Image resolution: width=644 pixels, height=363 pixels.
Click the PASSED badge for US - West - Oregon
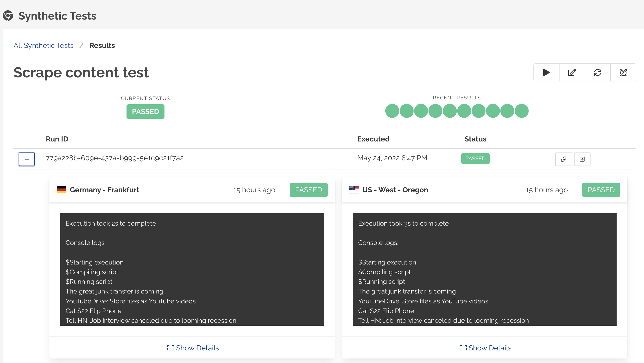(x=601, y=190)
